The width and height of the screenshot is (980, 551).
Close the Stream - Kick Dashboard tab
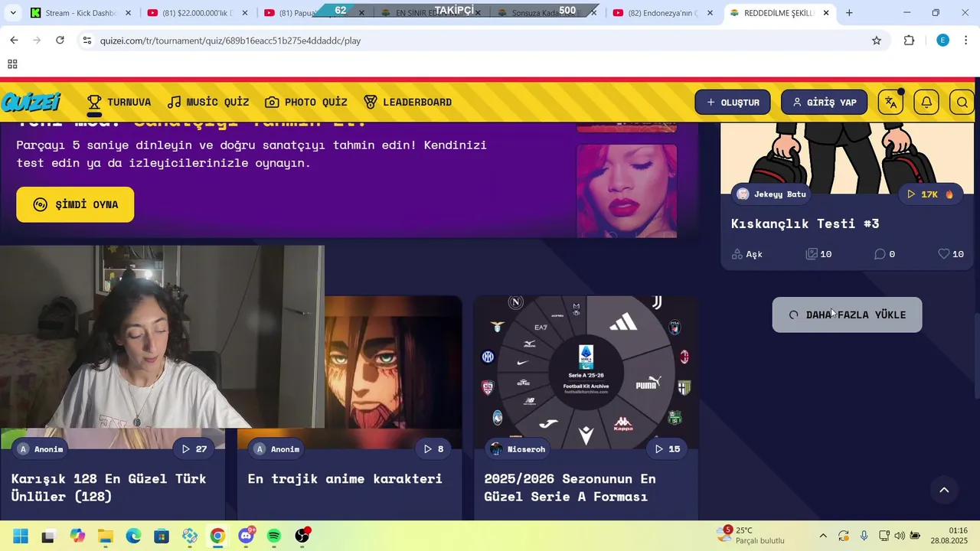[128, 13]
